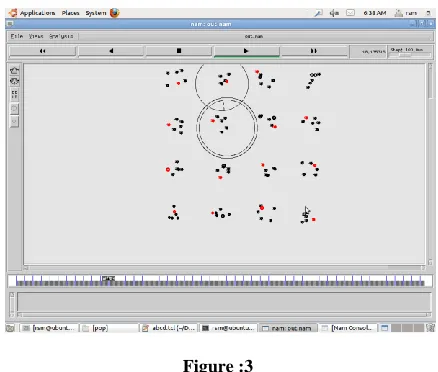The height and width of the screenshot is (372, 438).
Task: Open the volume control icon
Action: coord(334,13)
